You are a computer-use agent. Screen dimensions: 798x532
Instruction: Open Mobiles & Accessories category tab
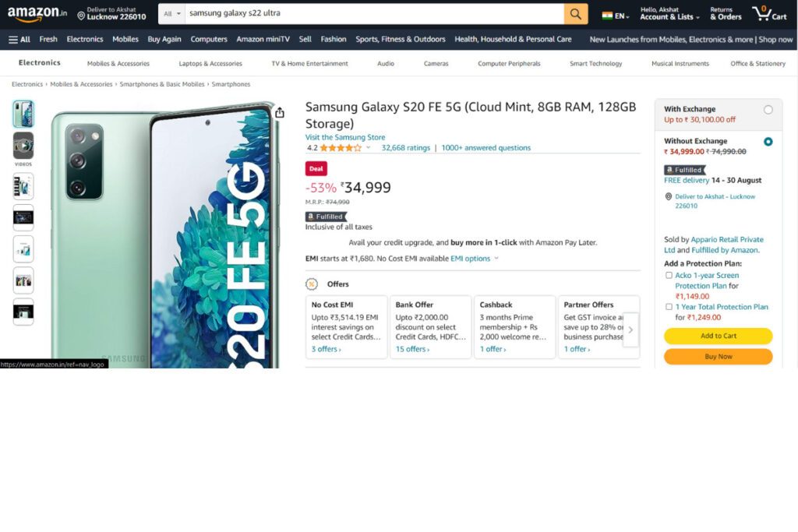pyautogui.click(x=118, y=64)
